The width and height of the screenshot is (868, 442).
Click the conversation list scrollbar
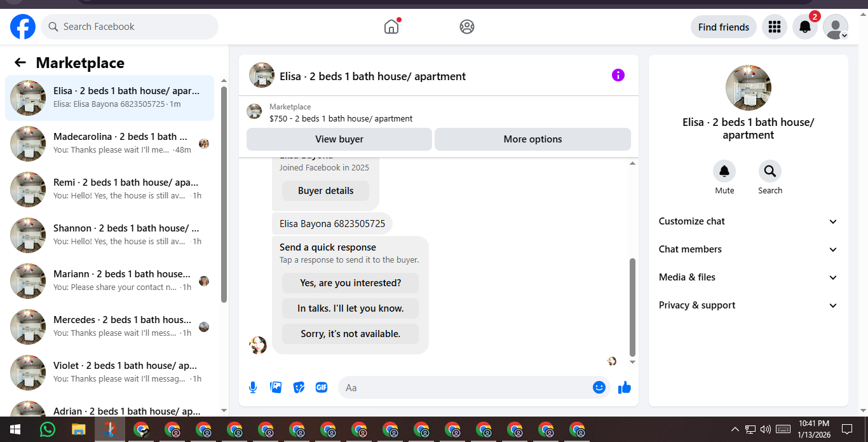tap(224, 194)
